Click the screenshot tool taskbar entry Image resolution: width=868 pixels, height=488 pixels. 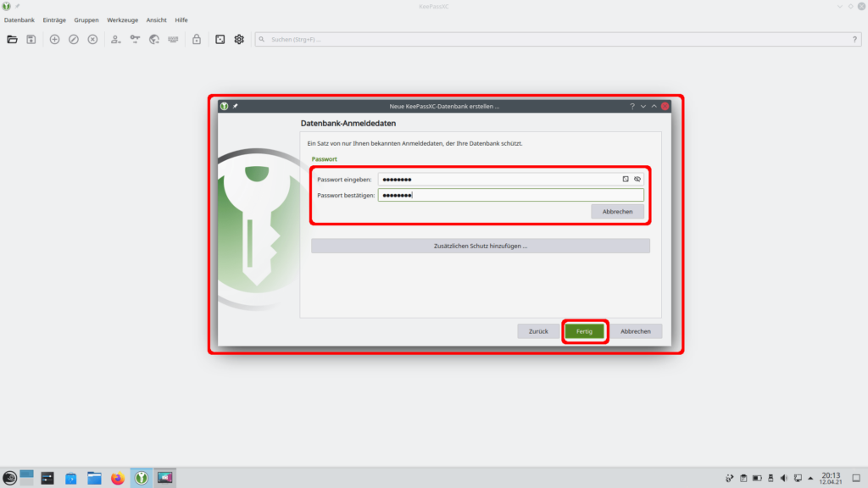point(165,478)
